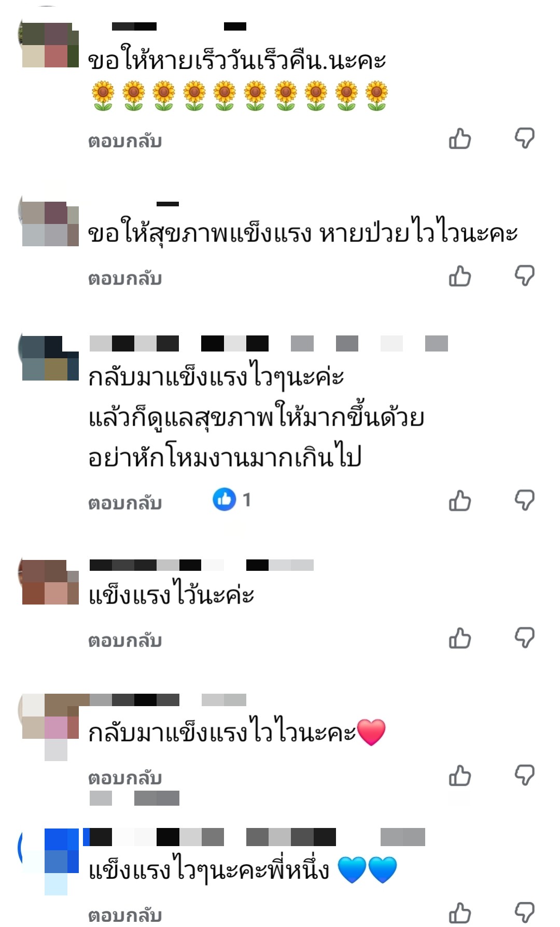Like the ขอให้สุขภาพแข็งแรง comment
Screen dimensions: 560x927
coord(460,276)
